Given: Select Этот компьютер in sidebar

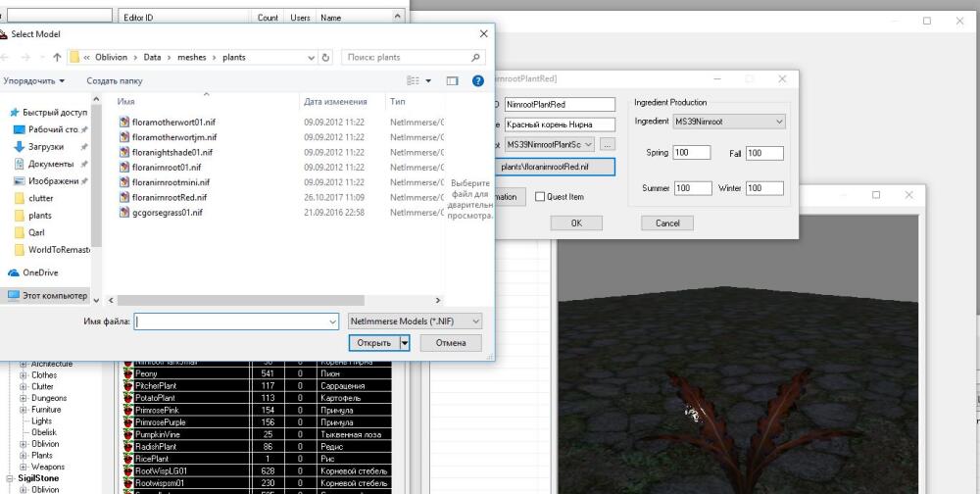Looking at the screenshot, I should [x=47, y=295].
